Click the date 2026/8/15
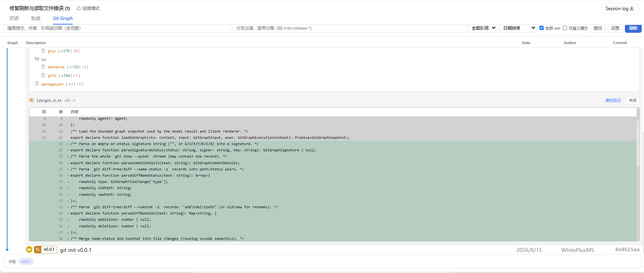The image size is (644, 273). [529, 250]
